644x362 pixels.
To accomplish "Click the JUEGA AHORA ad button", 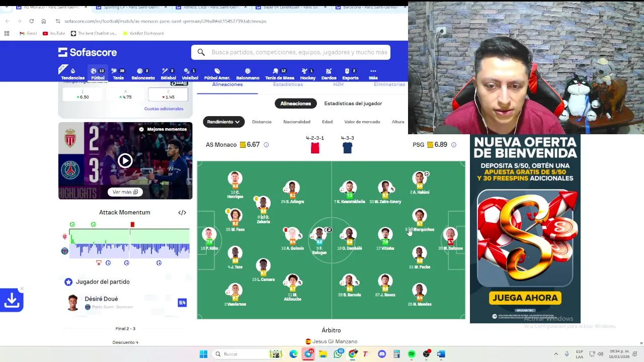I will (525, 298).
